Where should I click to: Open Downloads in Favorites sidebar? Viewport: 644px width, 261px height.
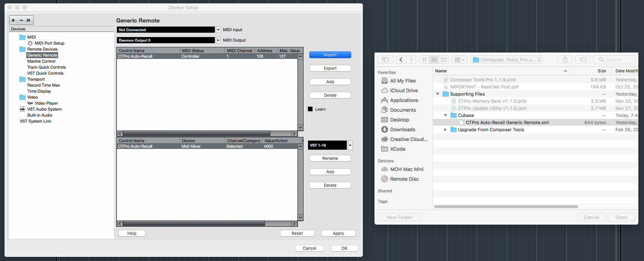[402, 129]
